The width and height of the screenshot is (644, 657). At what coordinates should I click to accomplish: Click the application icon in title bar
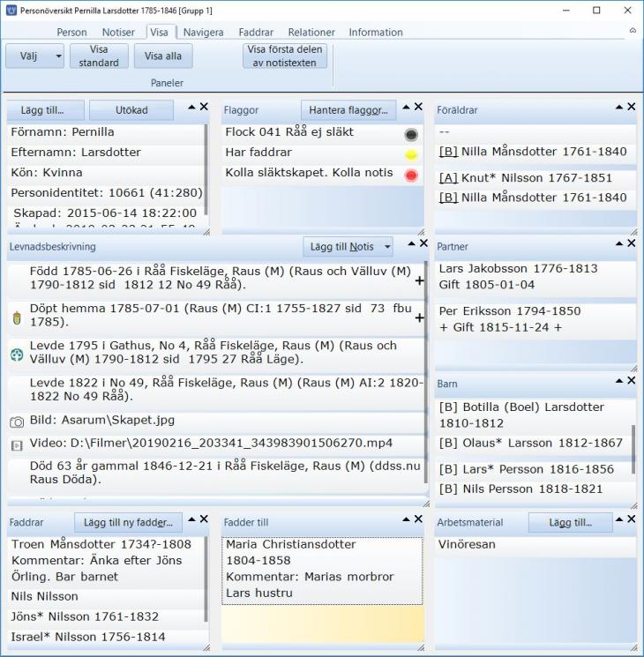[11, 11]
